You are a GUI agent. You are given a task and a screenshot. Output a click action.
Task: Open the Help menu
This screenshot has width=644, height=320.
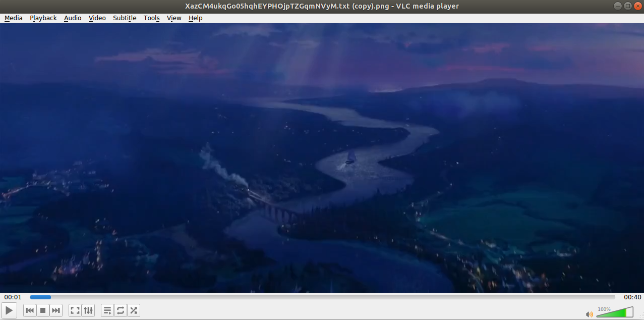pos(196,18)
